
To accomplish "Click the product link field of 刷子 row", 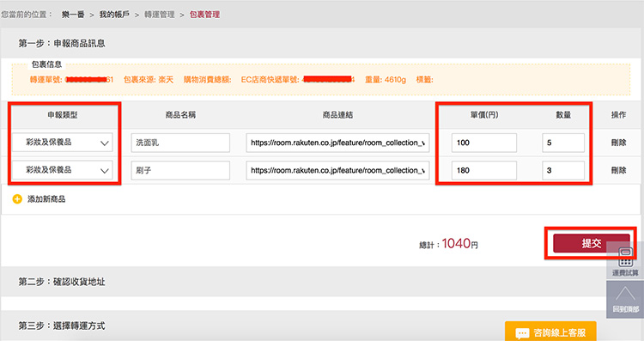I will point(337,170).
